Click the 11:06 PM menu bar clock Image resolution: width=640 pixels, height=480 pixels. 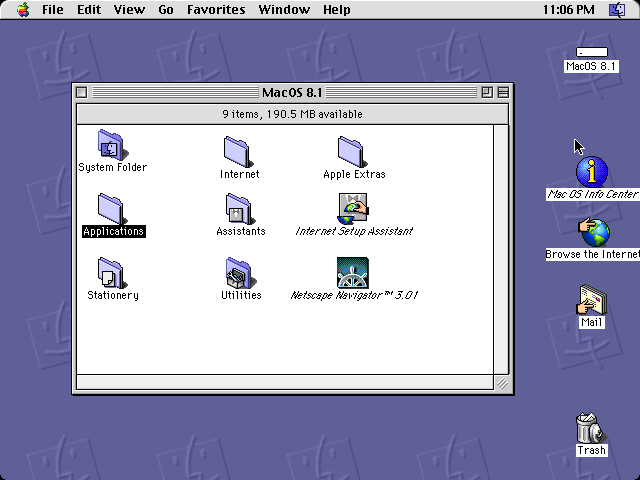coord(568,9)
